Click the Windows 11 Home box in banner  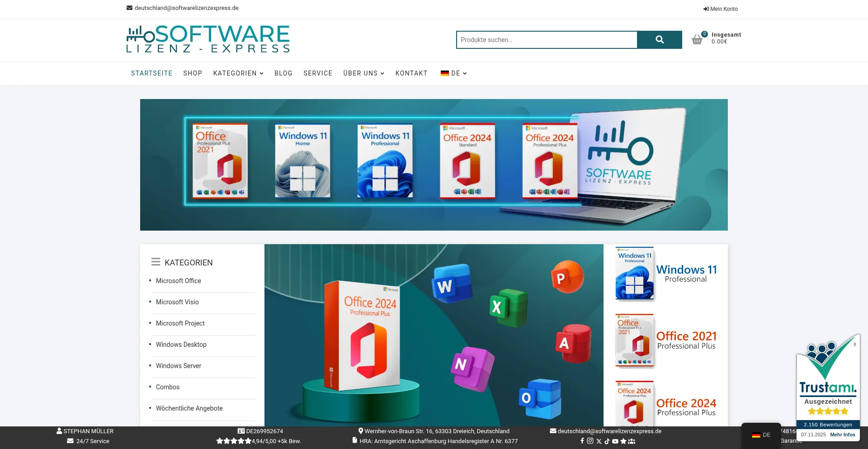(302, 161)
